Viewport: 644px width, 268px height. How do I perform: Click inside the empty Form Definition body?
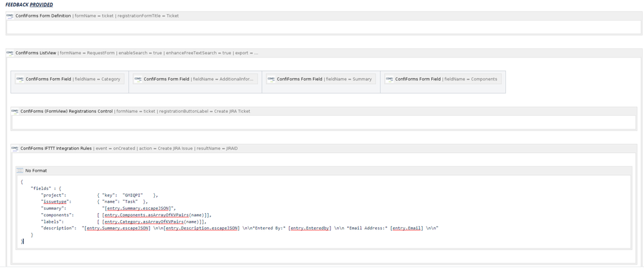(x=324, y=27)
